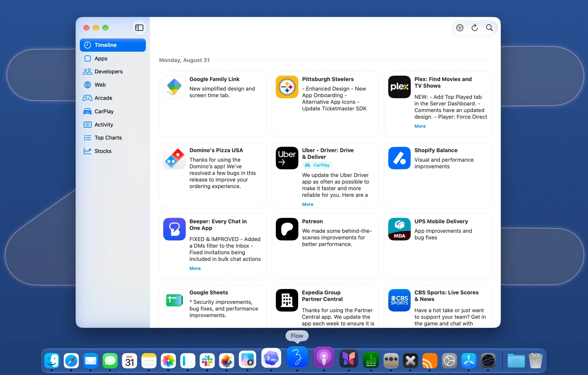Click the "Google Family Link" title
588x375 pixels.
point(214,79)
